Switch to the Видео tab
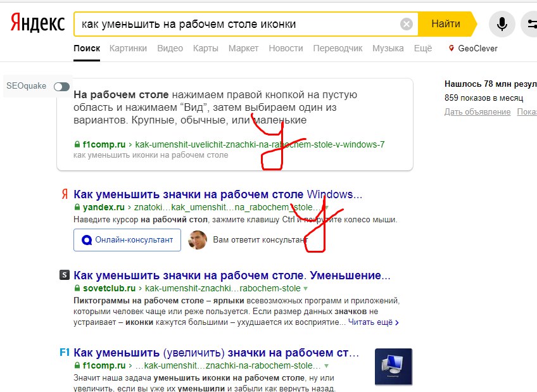The image size is (537, 392). [170, 48]
